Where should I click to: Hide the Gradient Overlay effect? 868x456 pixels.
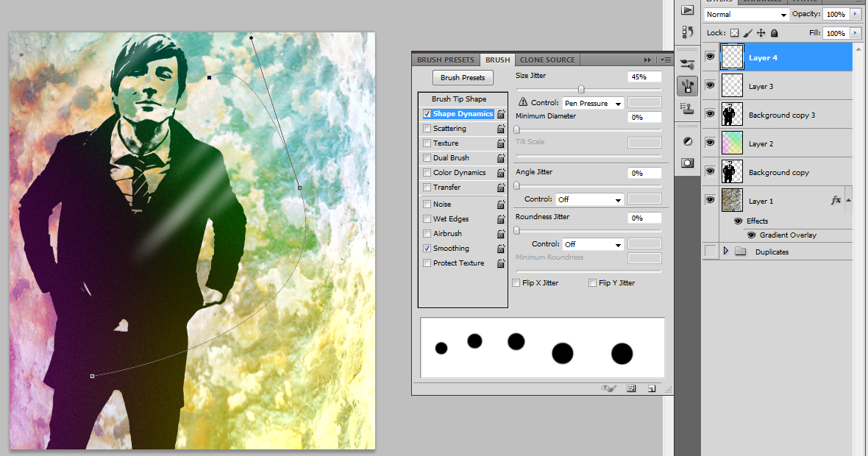tap(751, 235)
